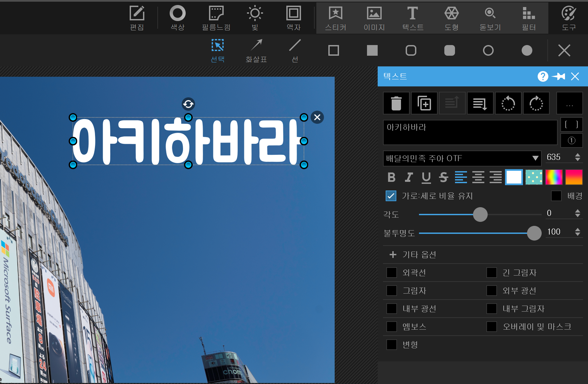Click the text input field 아키하바라
The height and width of the screenshot is (384, 588).
(470, 132)
